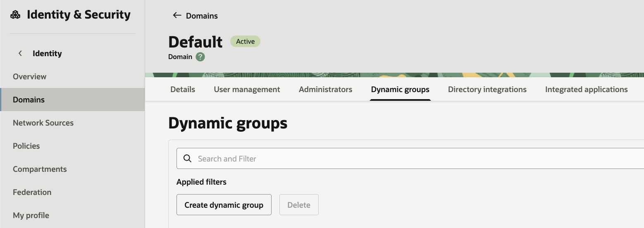This screenshot has width=644, height=228.
Task: Open the Administrators tab
Action: pos(325,89)
